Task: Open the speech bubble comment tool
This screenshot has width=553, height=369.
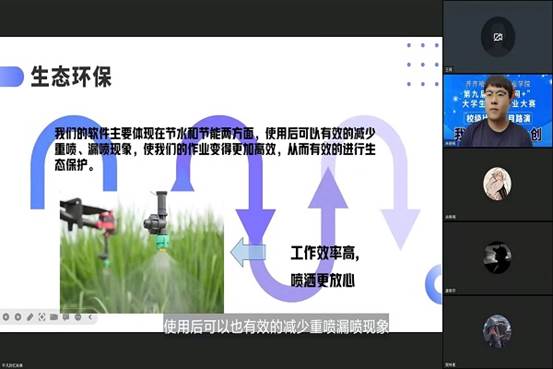Action: (x=66, y=317)
